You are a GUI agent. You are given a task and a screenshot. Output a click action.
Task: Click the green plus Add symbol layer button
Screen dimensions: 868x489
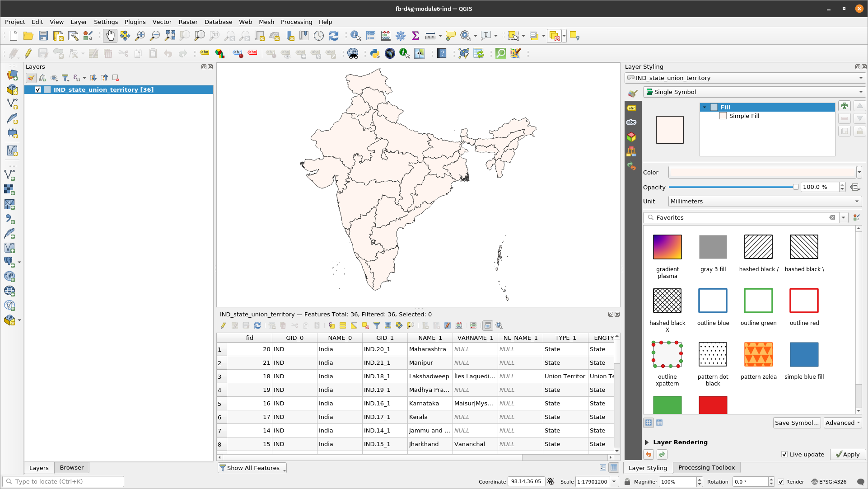click(x=845, y=106)
